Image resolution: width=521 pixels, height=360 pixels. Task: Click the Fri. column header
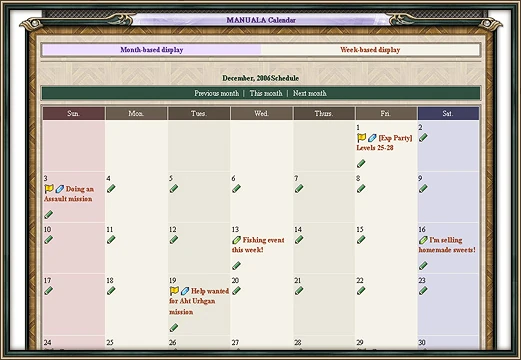(x=386, y=113)
